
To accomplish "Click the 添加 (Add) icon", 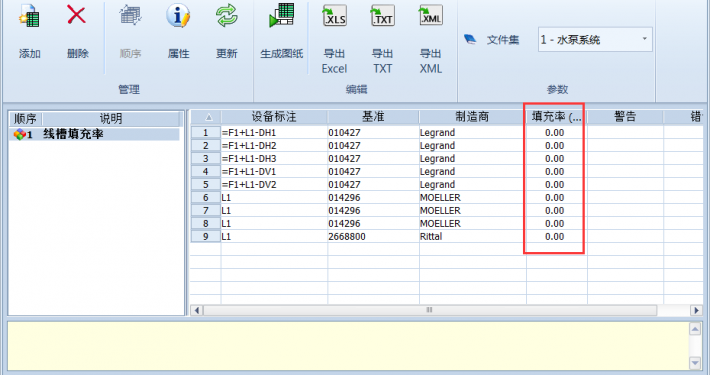I will pos(29,16).
